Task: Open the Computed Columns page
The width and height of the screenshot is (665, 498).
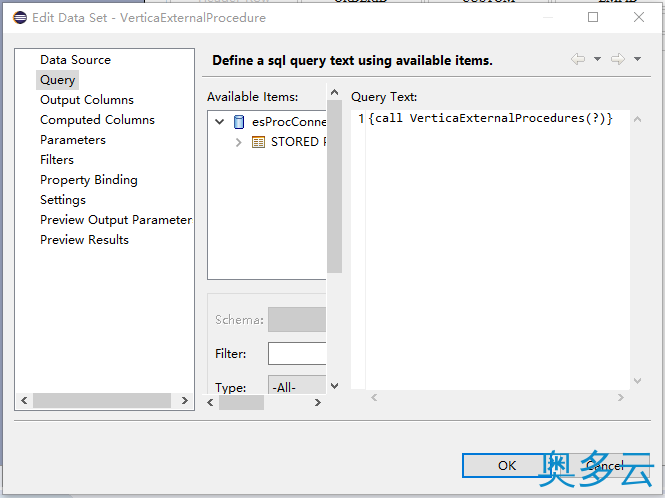Action: pos(97,120)
